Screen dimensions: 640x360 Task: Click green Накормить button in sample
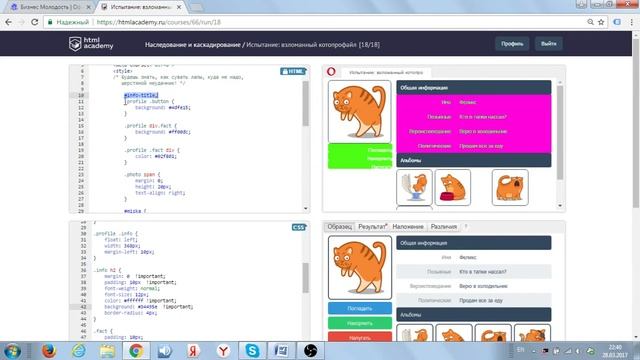click(x=360, y=323)
